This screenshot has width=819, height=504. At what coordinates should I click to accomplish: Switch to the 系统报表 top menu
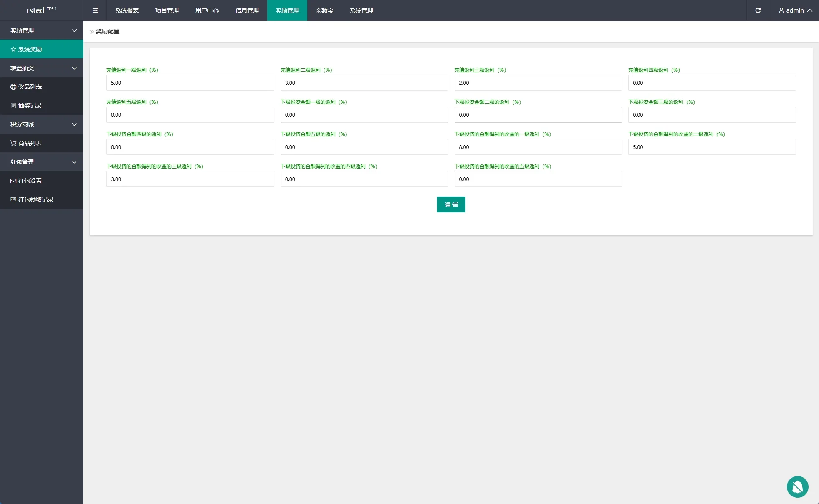(x=127, y=10)
